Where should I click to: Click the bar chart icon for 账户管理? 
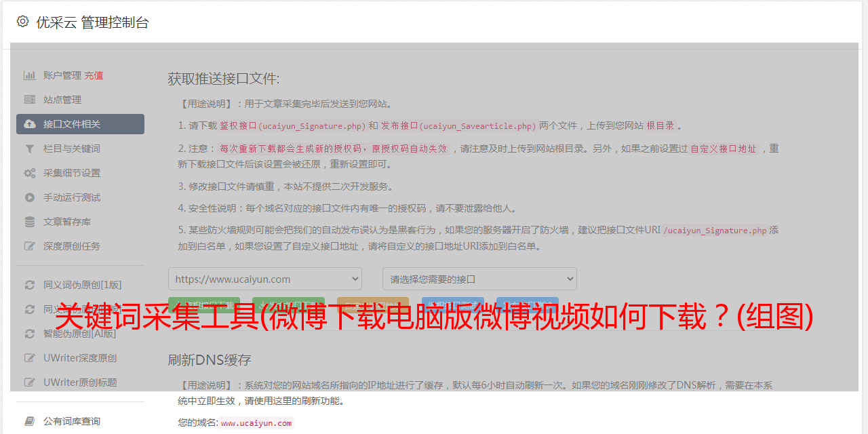(30, 75)
